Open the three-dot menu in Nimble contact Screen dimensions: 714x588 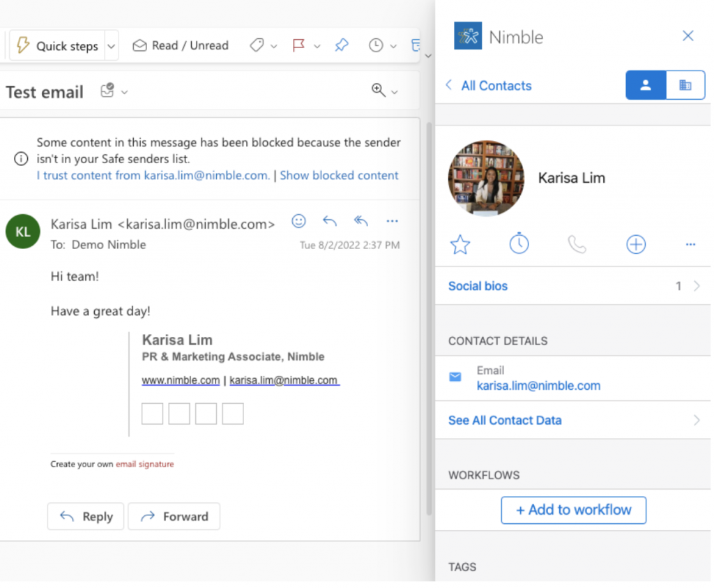[x=690, y=244]
